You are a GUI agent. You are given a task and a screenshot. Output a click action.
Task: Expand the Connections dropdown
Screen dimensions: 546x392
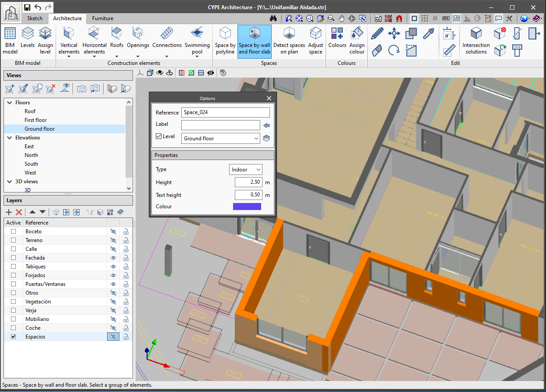click(167, 56)
